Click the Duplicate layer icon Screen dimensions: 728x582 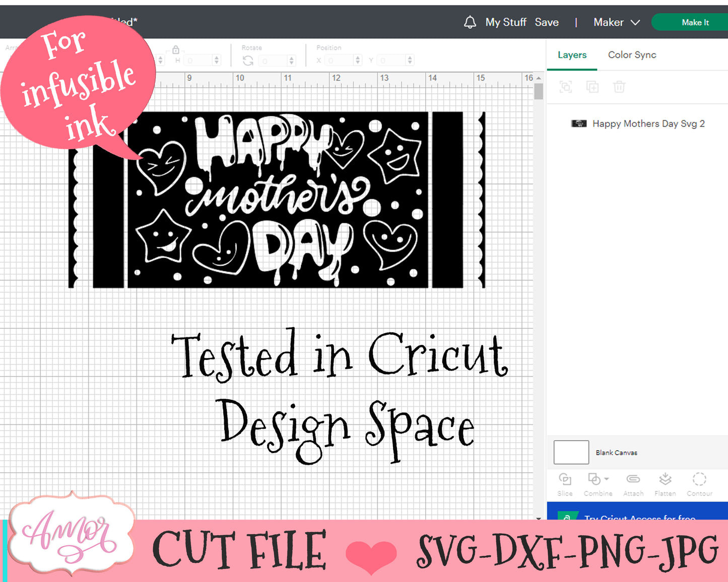coord(592,87)
